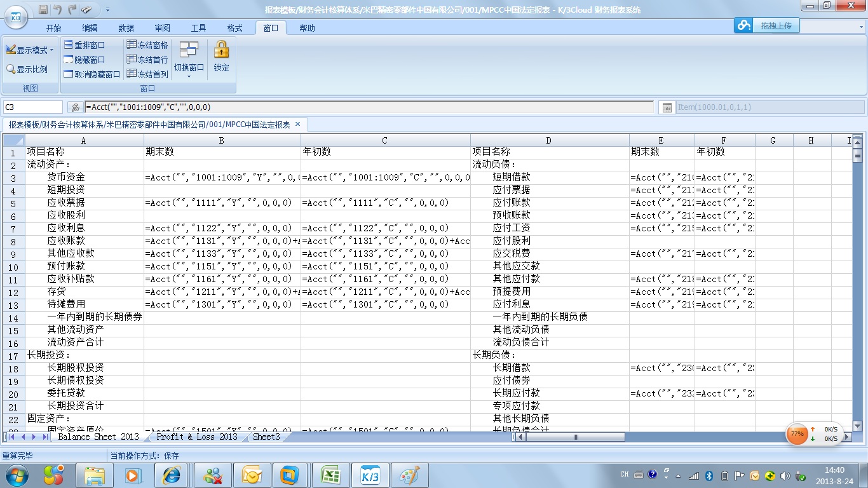The image size is (868, 488).
Task: Click the Redo arrow icon
Action: tap(72, 10)
